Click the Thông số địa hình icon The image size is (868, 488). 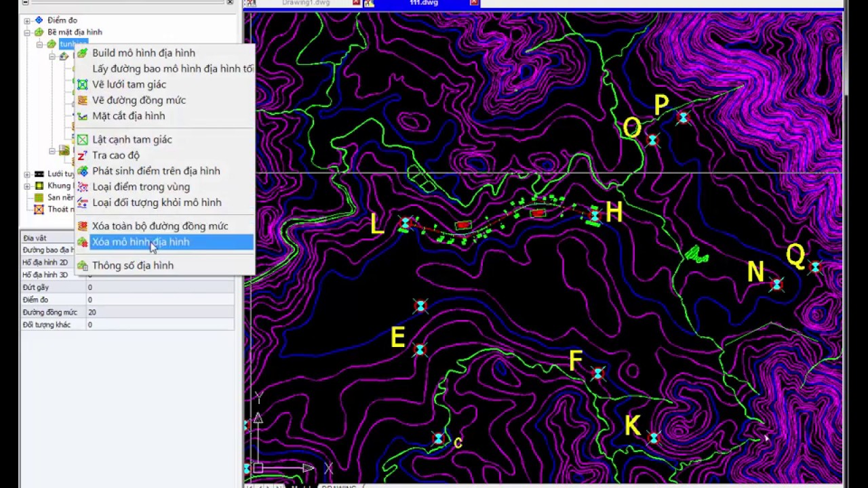pyautogui.click(x=82, y=265)
